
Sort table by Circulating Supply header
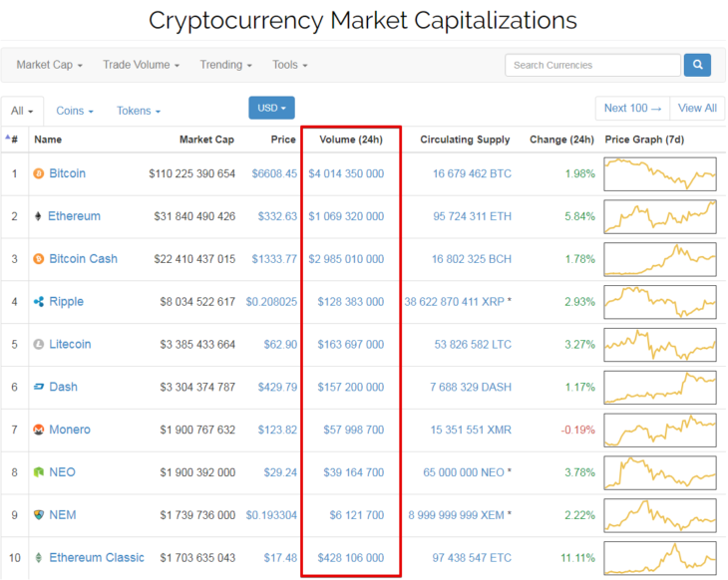click(x=465, y=140)
